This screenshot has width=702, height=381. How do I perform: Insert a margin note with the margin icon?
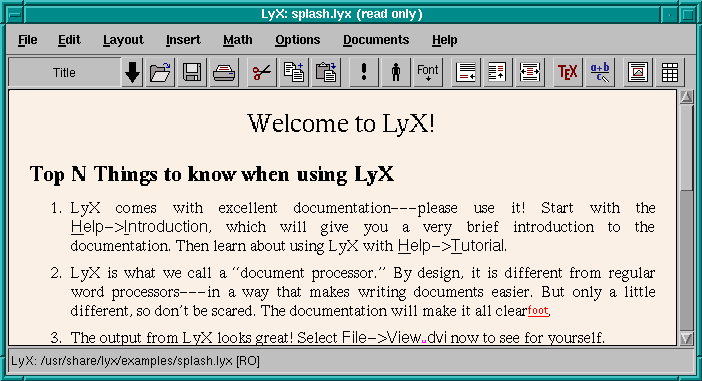pos(498,72)
